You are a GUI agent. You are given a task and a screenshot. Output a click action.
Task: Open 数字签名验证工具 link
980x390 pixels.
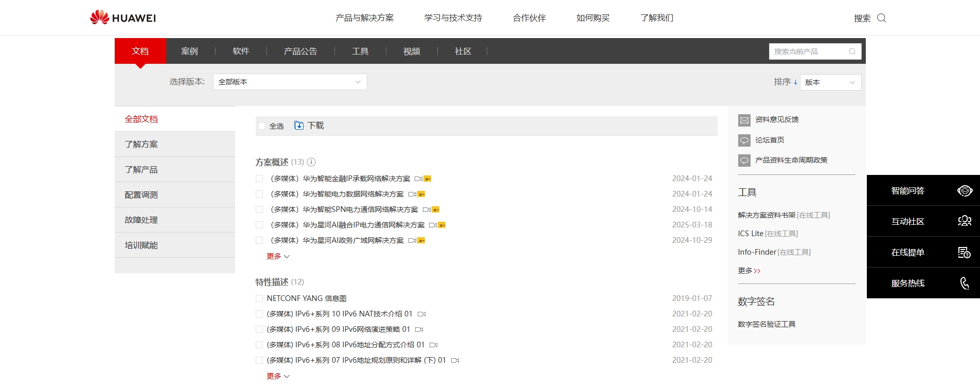tap(767, 324)
